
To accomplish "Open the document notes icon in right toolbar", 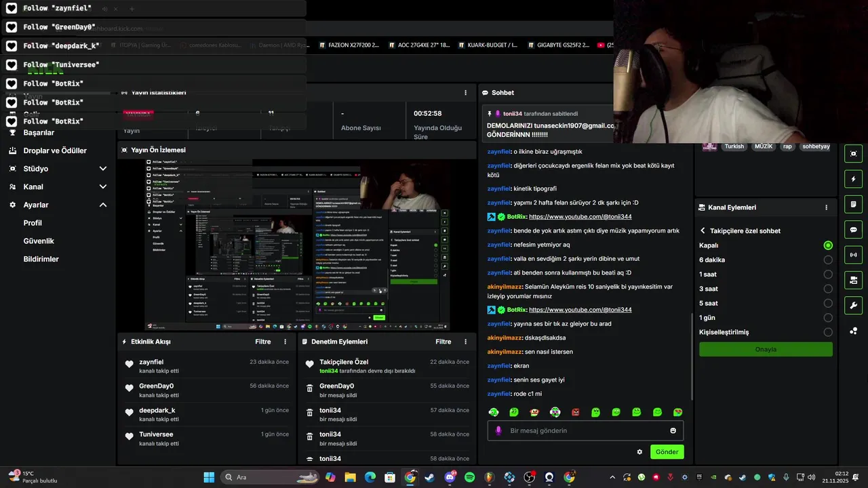I will [x=853, y=204].
